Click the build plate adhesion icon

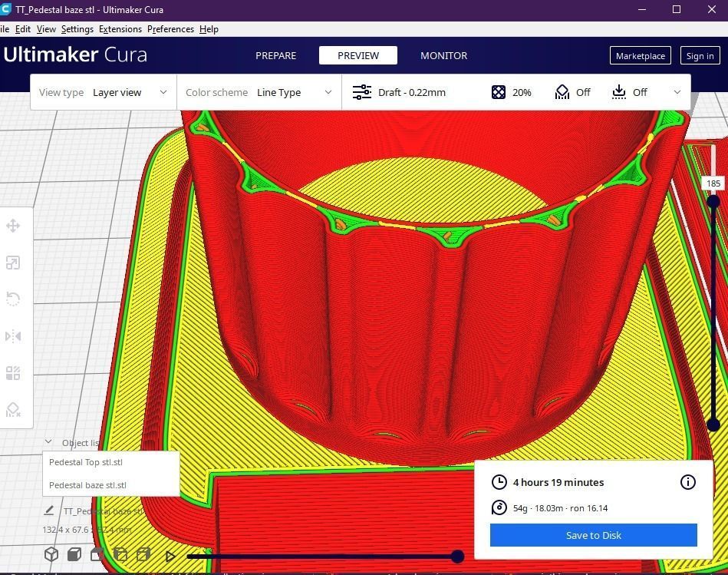coord(618,92)
